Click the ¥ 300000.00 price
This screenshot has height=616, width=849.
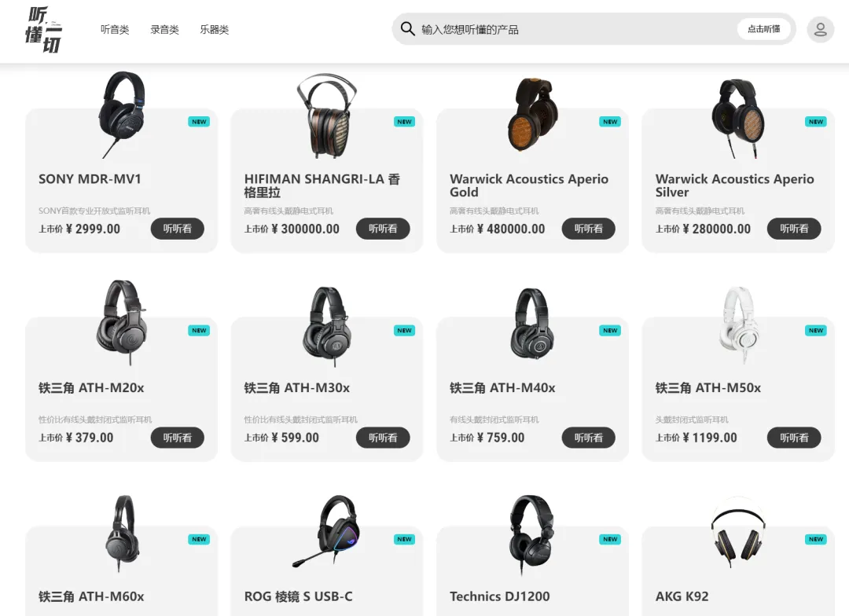(305, 229)
